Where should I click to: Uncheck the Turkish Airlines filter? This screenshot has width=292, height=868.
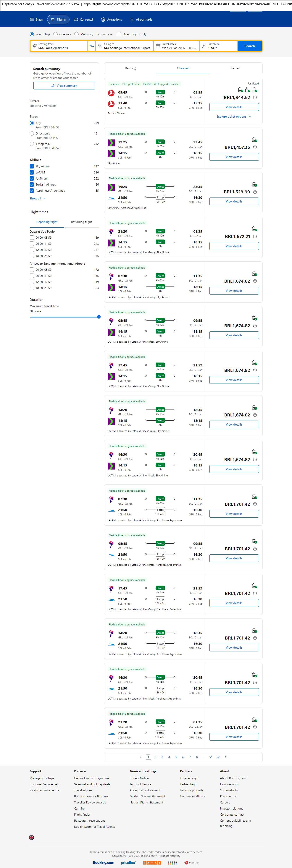[x=32, y=185]
